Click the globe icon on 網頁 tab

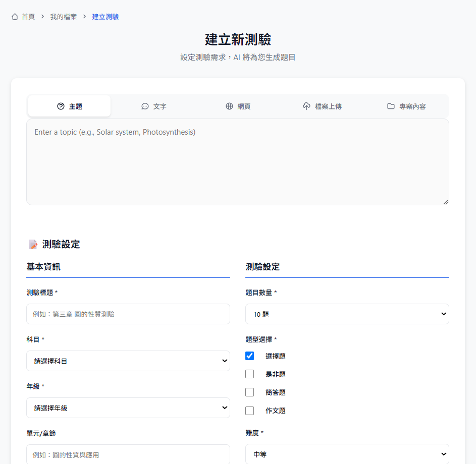(229, 106)
